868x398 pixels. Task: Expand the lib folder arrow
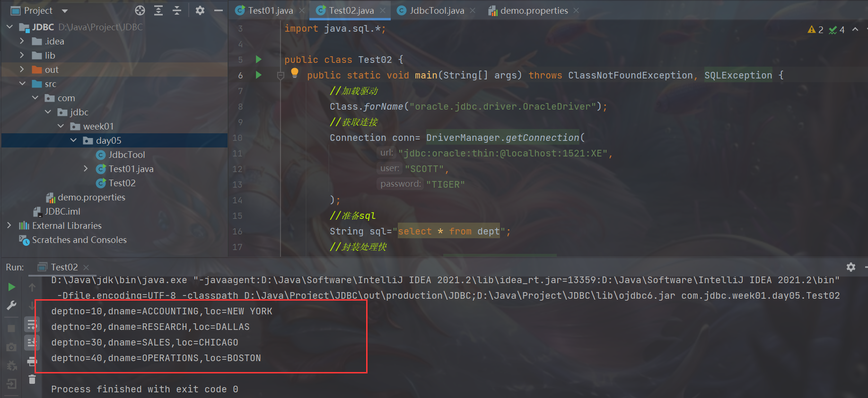coord(22,55)
